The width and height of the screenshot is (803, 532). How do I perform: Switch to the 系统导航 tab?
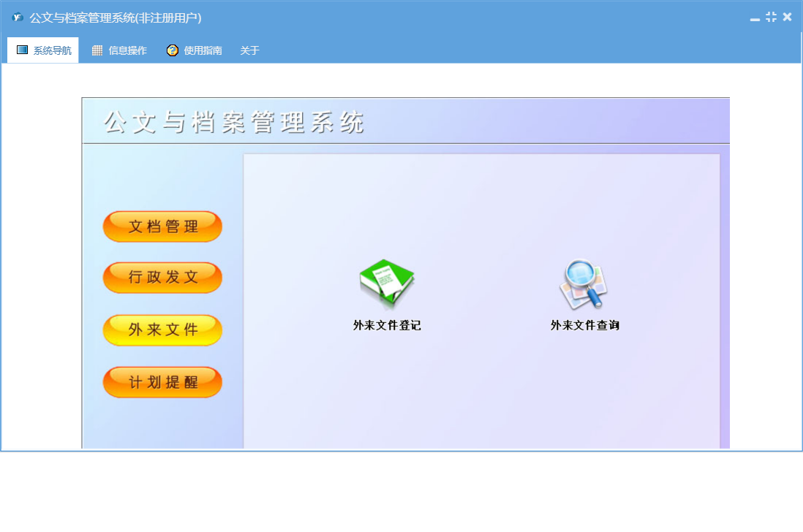52,51
